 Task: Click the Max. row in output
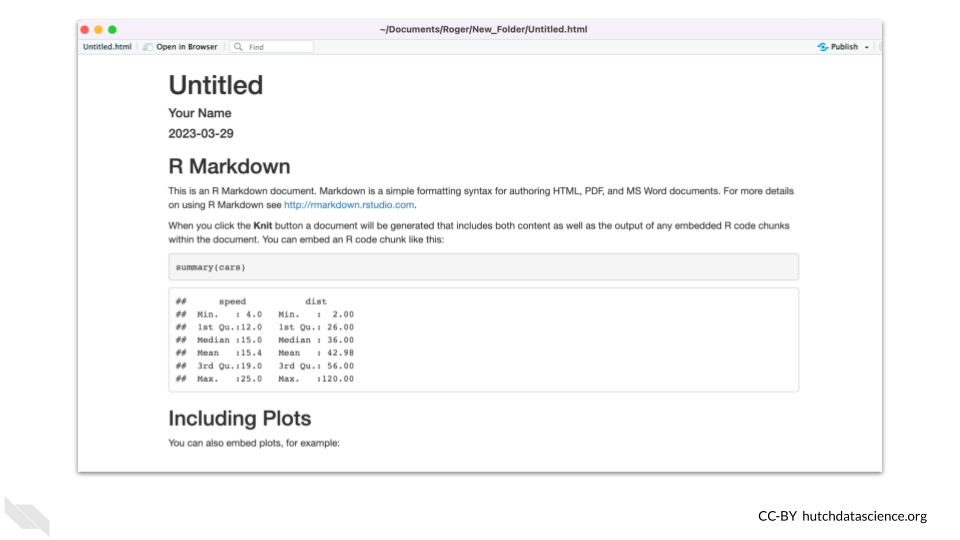(x=264, y=379)
